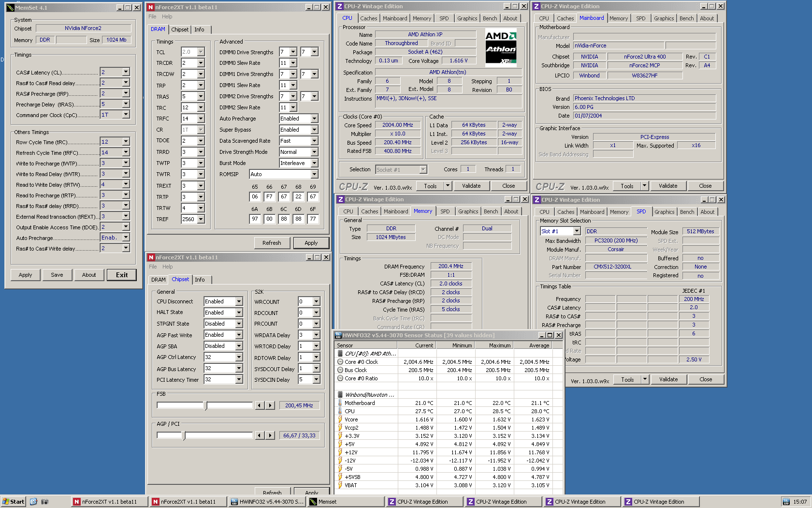Open the CPU Disconnect dropdown

pos(239,301)
